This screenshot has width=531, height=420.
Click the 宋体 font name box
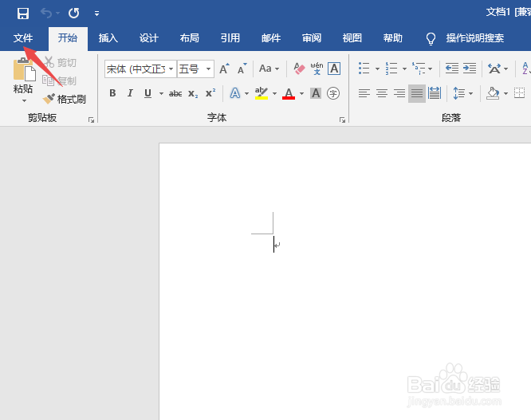[x=136, y=69]
